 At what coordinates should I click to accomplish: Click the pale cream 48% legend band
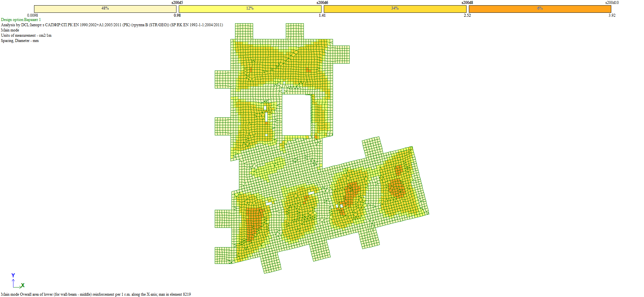click(x=105, y=9)
